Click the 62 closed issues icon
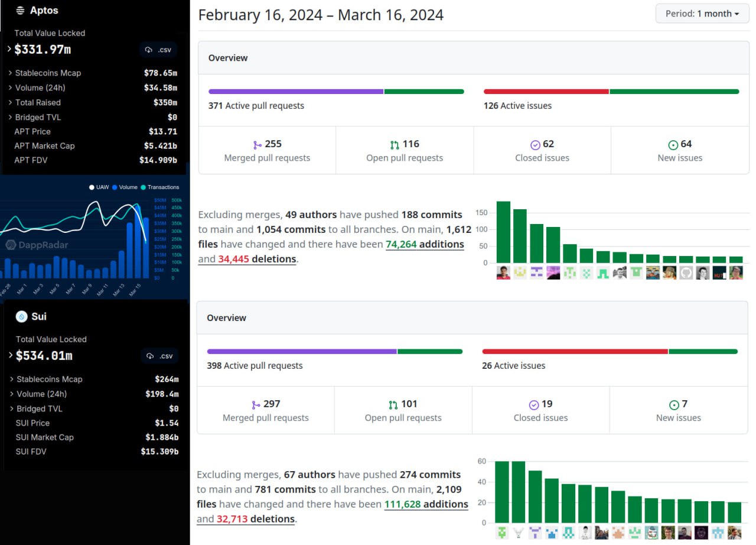756x545 pixels. tap(535, 145)
